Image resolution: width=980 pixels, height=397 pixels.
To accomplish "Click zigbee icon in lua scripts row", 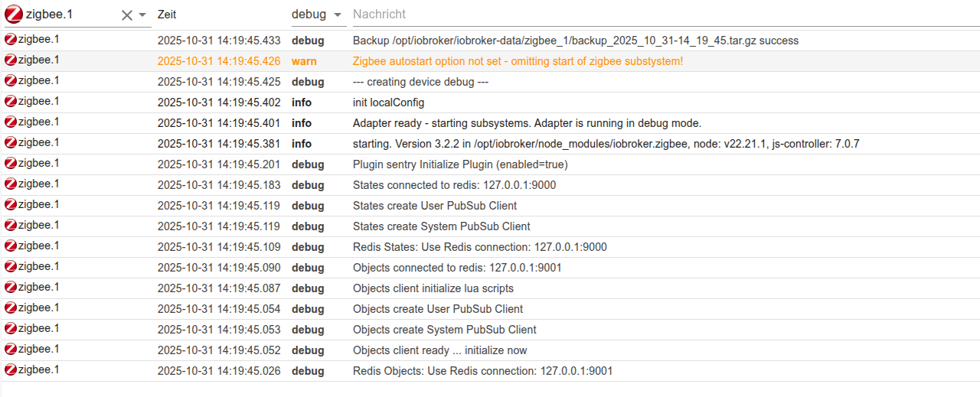I will click(11, 288).
